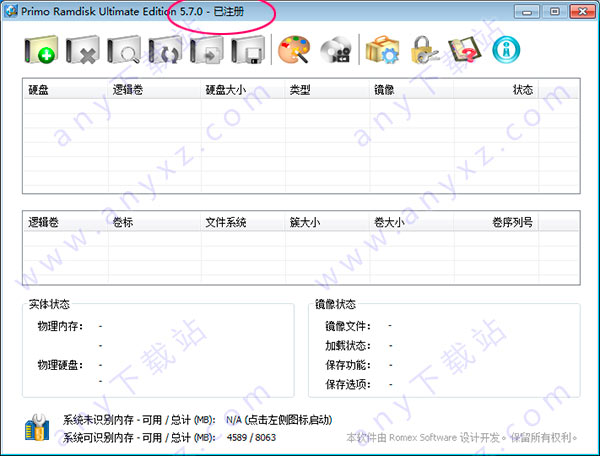
Task: Open image file tools disc icon
Action: point(336,50)
